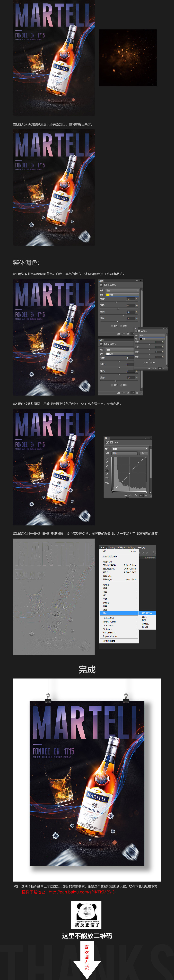Click clip-to-layer icon in yellow 可选颜色 panel
Image resolution: width=174 pixels, height=980 pixels.
click(x=119, y=334)
